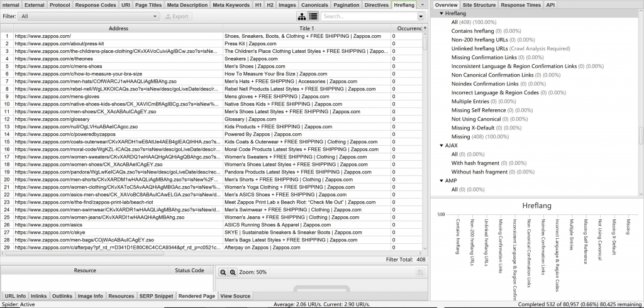The height and width of the screenshot is (308, 644).
Task: Switch to the API tab
Action: pyautogui.click(x=550, y=5)
